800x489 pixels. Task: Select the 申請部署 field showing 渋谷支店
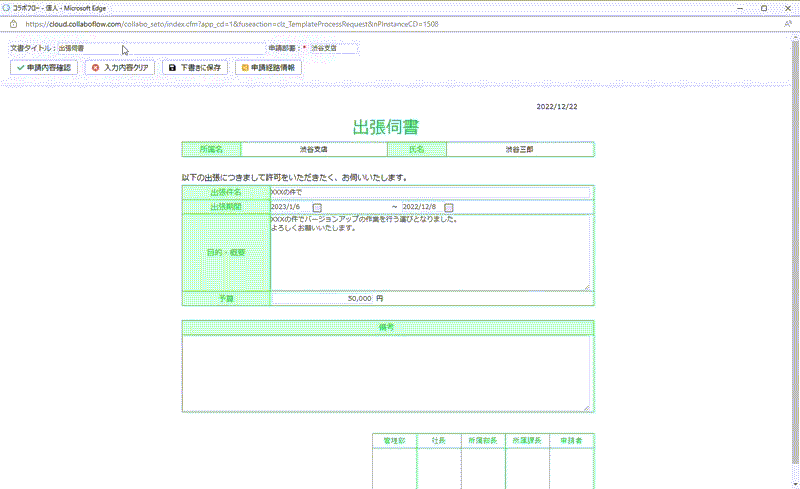pos(333,48)
